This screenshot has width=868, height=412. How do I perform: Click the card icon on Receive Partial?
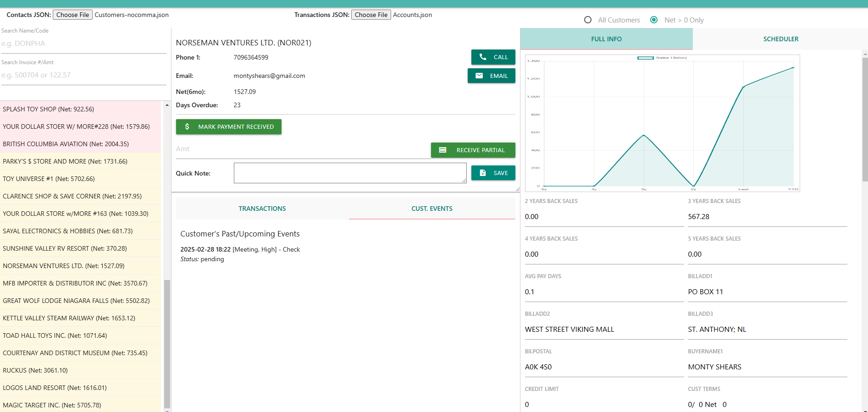tap(442, 150)
